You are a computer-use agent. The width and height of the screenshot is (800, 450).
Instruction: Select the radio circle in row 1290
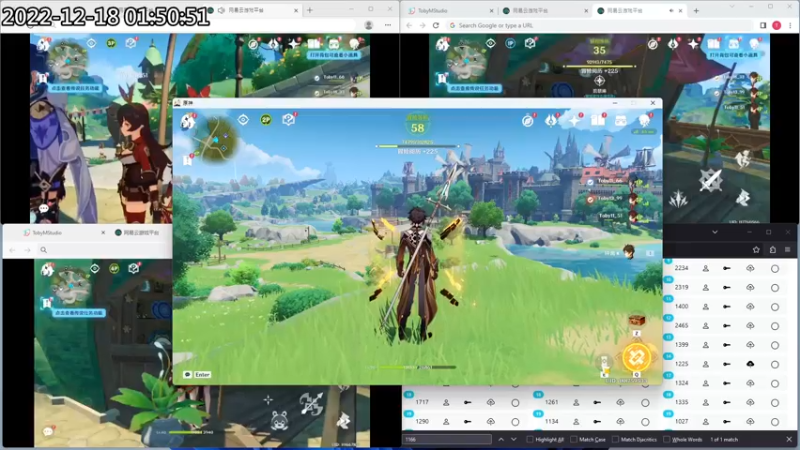point(515,422)
